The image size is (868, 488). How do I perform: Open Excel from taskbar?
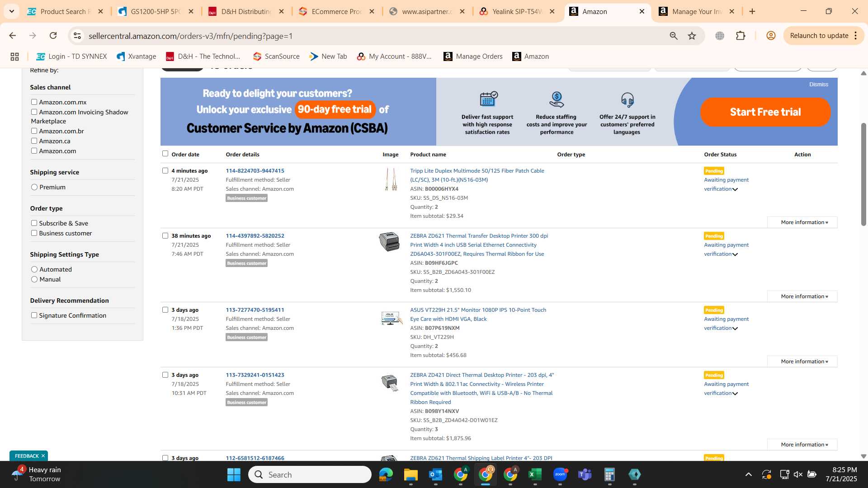[x=535, y=474]
